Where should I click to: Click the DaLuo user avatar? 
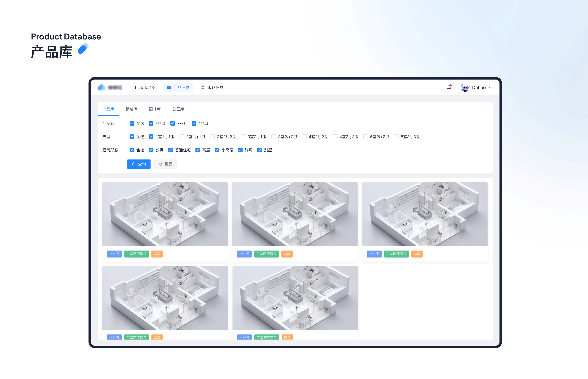[x=465, y=88]
